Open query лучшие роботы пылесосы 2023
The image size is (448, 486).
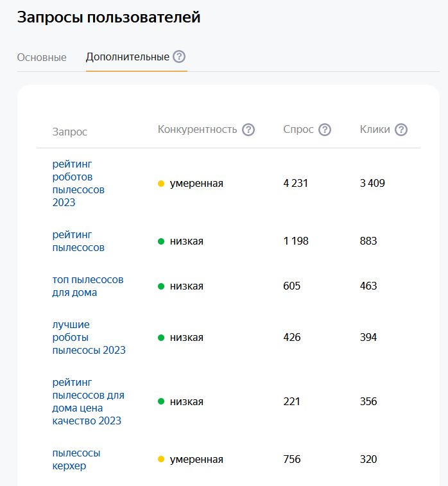coord(89,337)
